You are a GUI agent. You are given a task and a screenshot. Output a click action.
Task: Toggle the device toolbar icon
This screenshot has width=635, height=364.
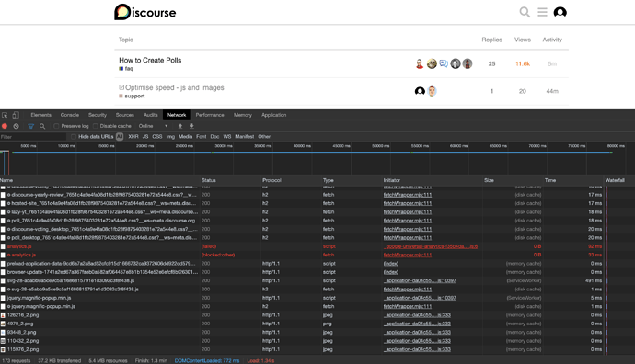16,115
